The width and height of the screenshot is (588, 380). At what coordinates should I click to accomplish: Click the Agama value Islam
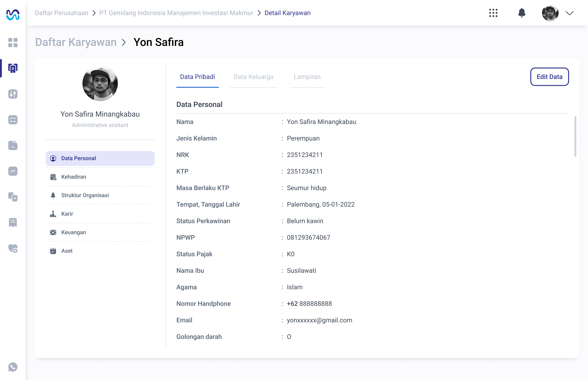(295, 287)
